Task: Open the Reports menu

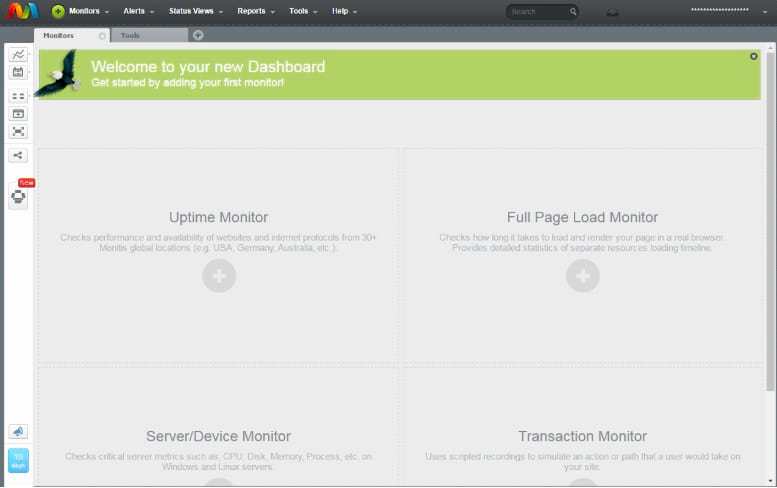Action: (x=256, y=11)
